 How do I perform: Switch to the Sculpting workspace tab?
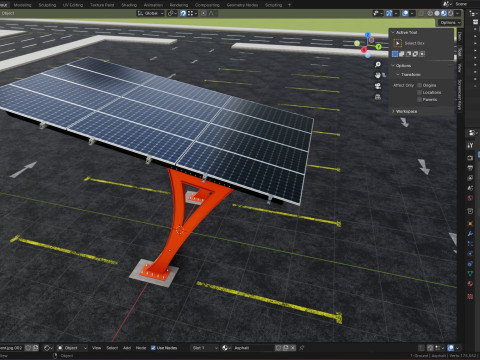[x=47, y=5]
